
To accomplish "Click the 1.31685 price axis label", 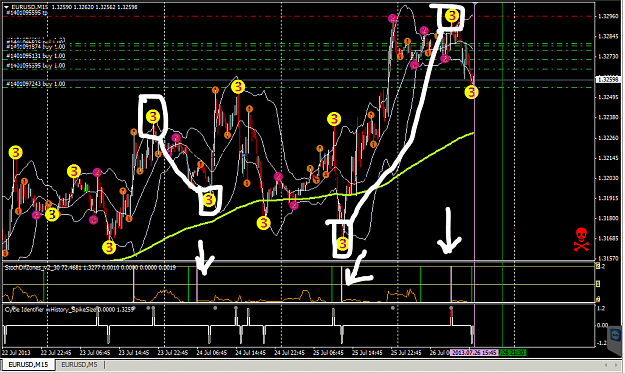I will (608, 239).
